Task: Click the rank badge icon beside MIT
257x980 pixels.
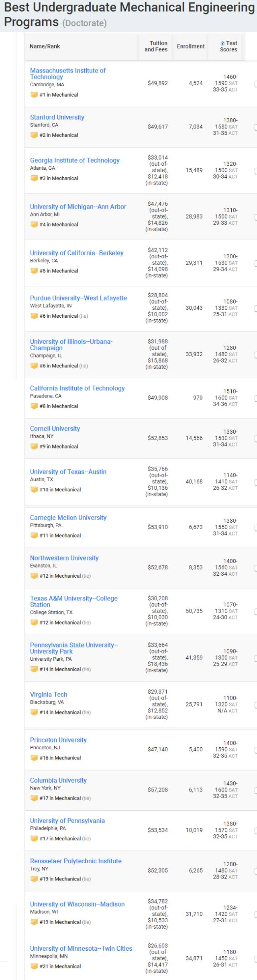Action: [34, 95]
